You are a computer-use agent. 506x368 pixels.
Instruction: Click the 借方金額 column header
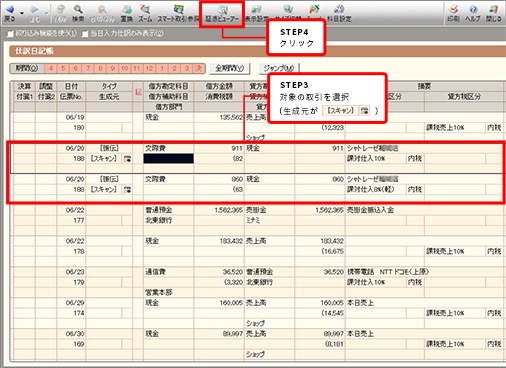point(219,86)
